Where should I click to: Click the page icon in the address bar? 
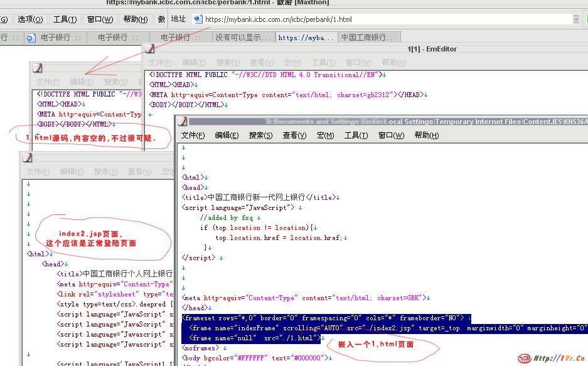coord(198,19)
